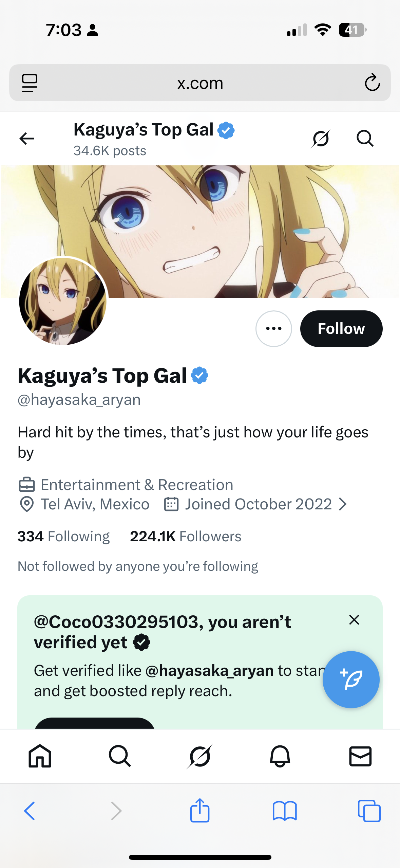This screenshot has width=400, height=868.
Task: Tap the Safari share icon
Action: (x=200, y=811)
